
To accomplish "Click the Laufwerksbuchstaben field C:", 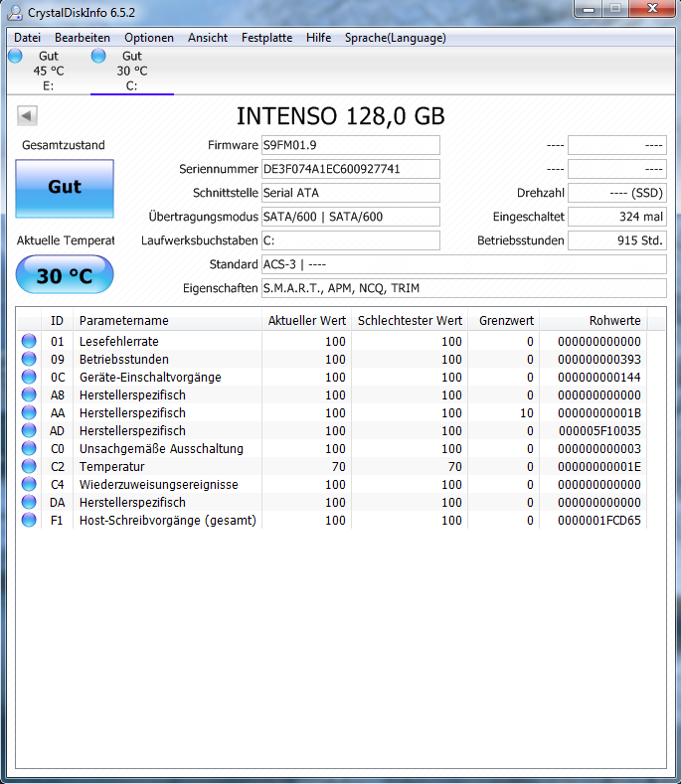I will coord(351,240).
